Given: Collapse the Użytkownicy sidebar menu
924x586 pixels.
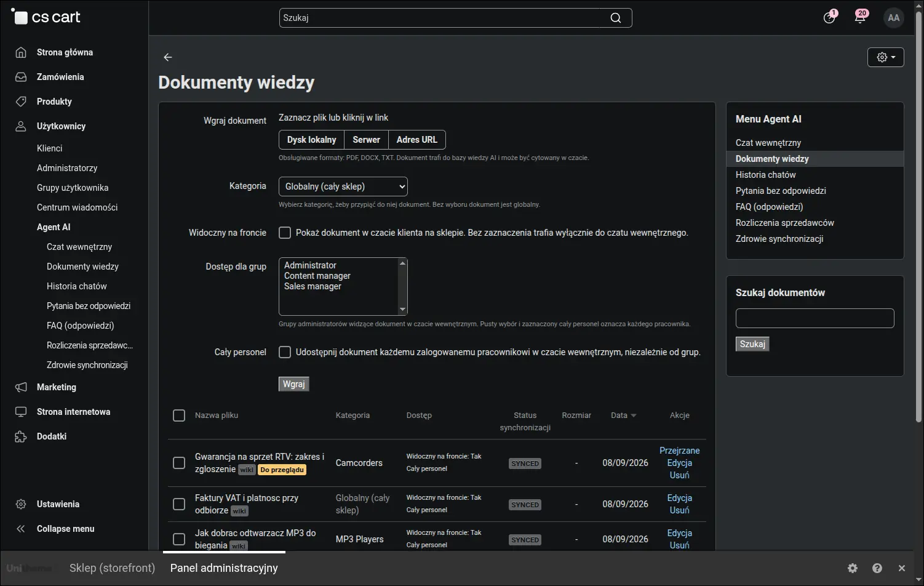Looking at the screenshot, I should click(x=62, y=126).
